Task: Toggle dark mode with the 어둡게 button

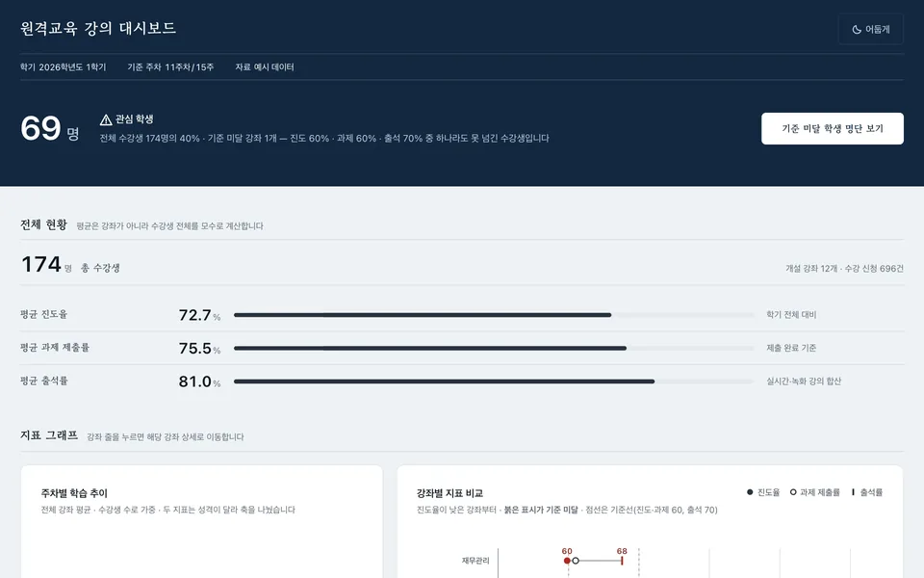Action: click(x=870, y=29)
